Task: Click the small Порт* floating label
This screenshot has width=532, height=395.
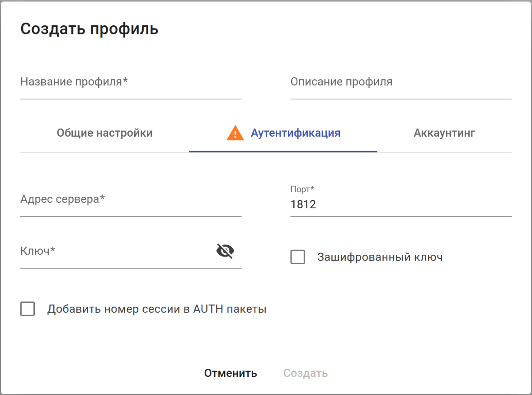Action: click(302, 189)
